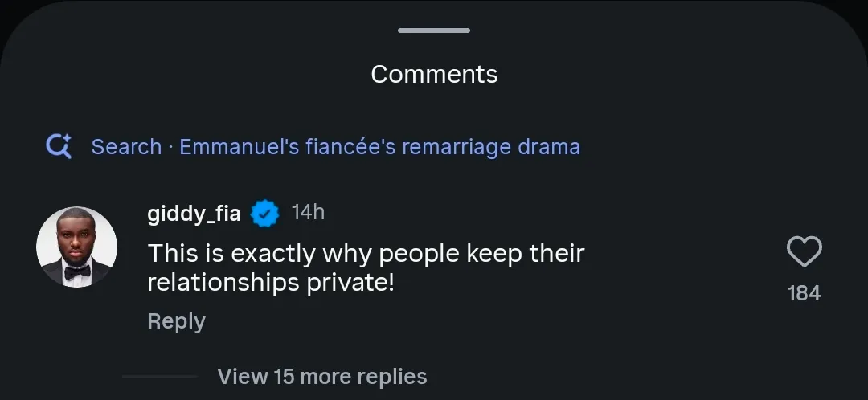Click the comment line starting "This is exactly"

click(x=366, y=254)
